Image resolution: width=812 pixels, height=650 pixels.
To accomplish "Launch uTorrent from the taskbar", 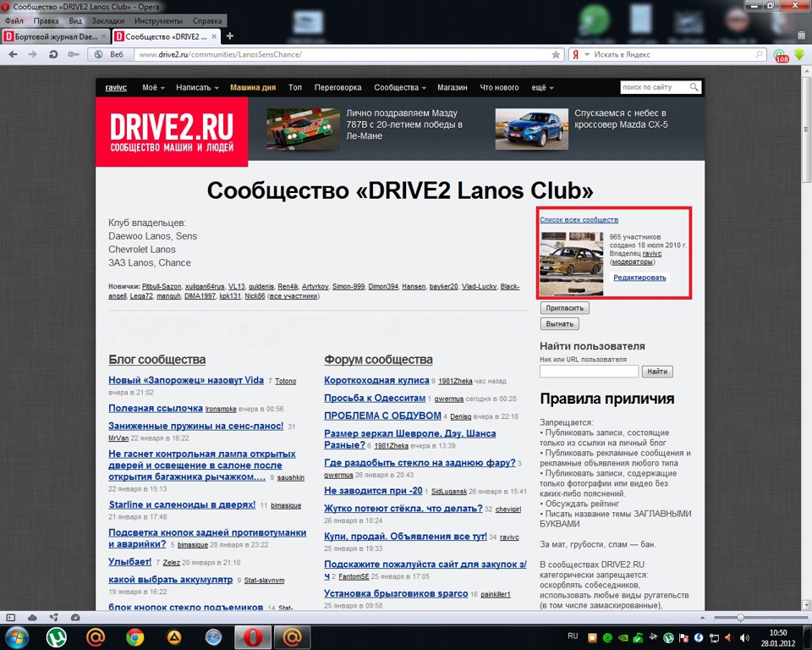I will [x=57, y=637].
